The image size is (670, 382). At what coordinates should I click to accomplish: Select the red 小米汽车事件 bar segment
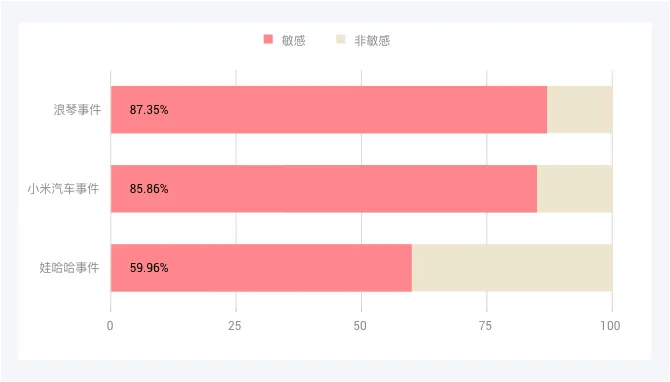324,188
